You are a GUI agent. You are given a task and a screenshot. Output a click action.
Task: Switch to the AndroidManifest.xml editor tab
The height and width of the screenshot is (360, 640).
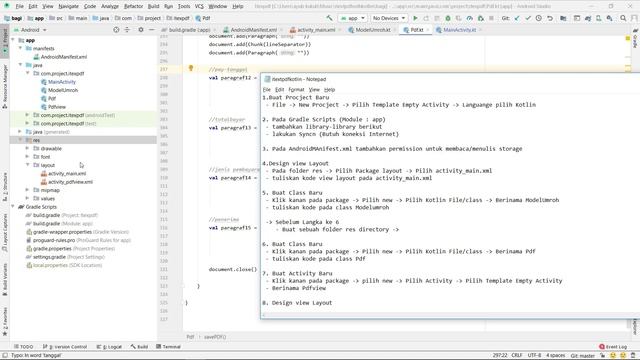[253, 30]
